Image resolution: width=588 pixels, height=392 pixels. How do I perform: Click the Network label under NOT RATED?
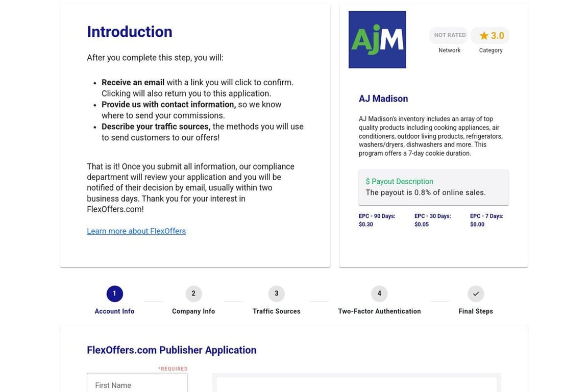[x=449, y=50]
